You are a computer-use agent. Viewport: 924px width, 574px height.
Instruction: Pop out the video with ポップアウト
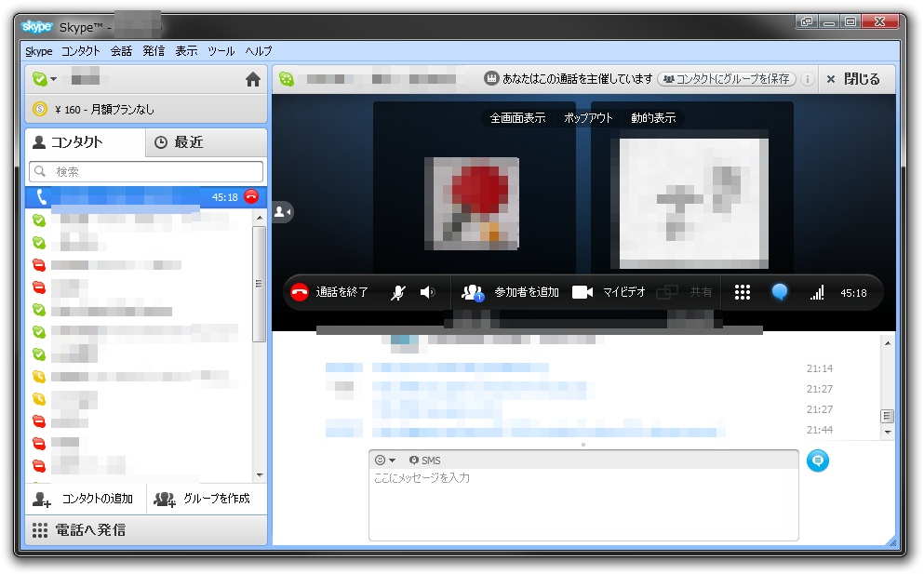pos(588,118)
